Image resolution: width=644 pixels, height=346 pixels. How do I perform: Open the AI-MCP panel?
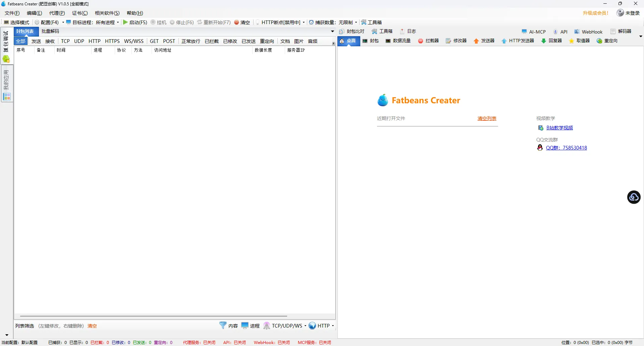534,32
